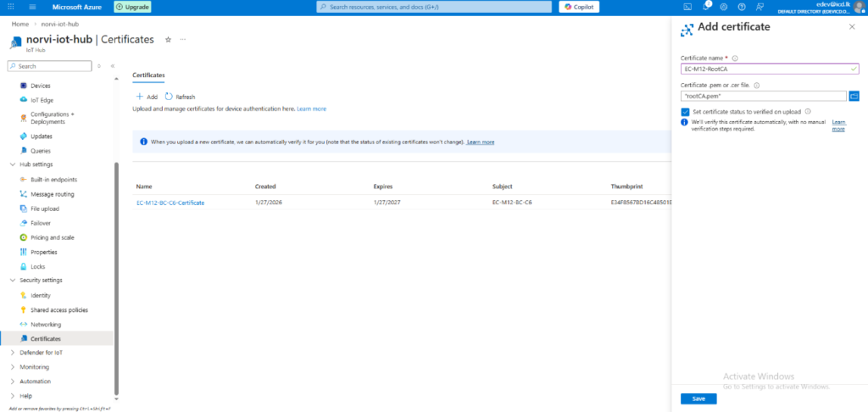
Task: Focus the sidebar Search box
Action: [50, 66]
